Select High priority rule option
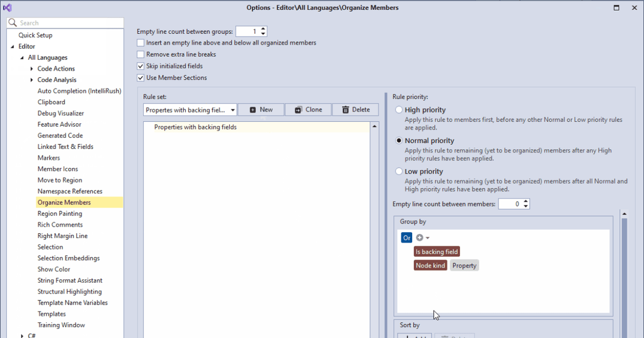The height and width of the screenshot is (338, 644). point(399,110)
